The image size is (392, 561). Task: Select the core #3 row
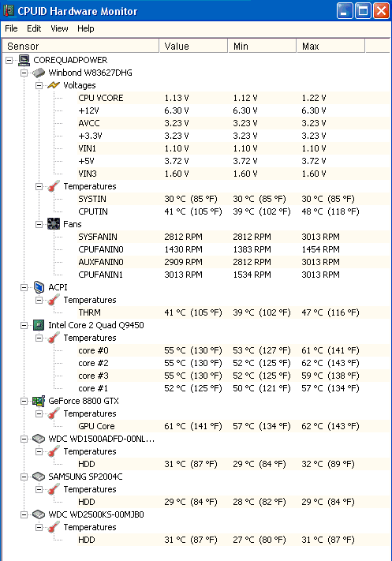click(x=233, y=376)
